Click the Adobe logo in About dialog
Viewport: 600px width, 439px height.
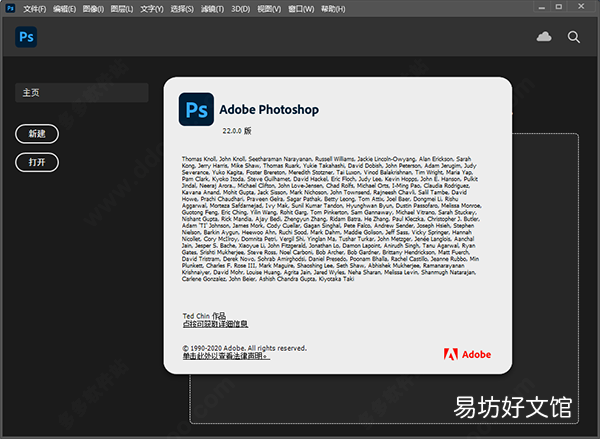coord(467,354)
